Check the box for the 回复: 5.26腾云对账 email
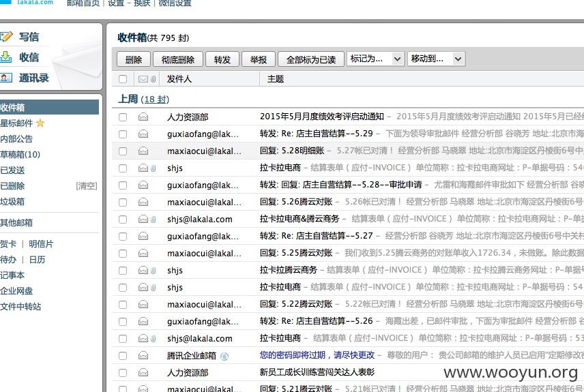The image size is (584, 392). pos(123,202)
